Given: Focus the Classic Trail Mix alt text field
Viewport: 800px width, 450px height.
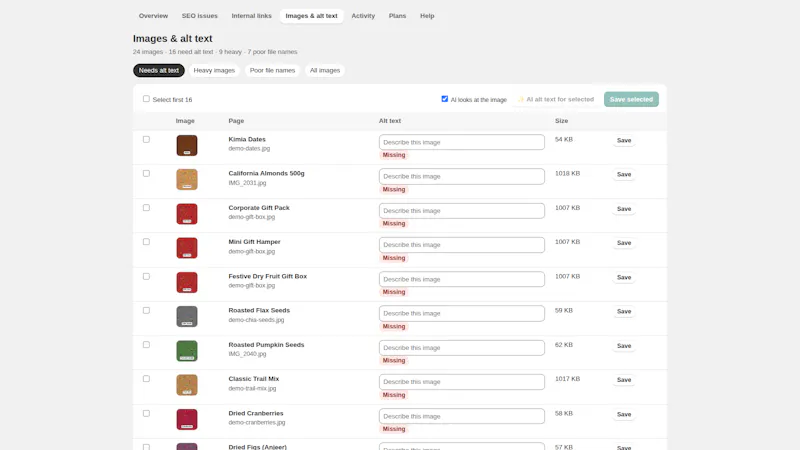Looking at the screenshot, I should (x=462, y=382).
